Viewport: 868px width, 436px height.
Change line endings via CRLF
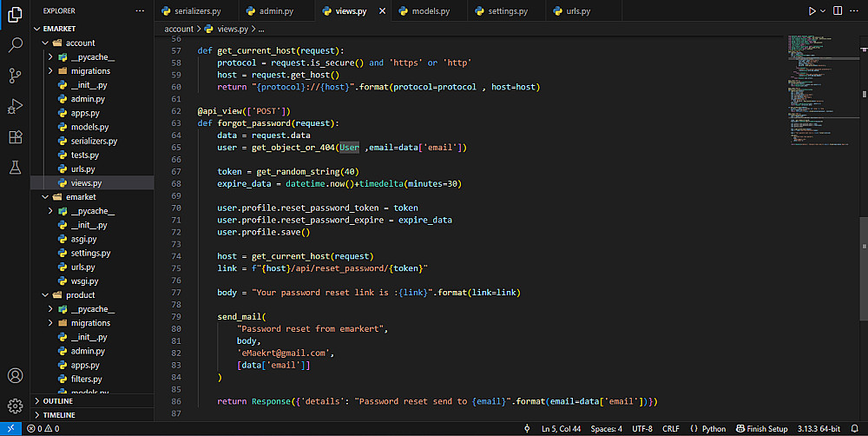coord(670,429)
